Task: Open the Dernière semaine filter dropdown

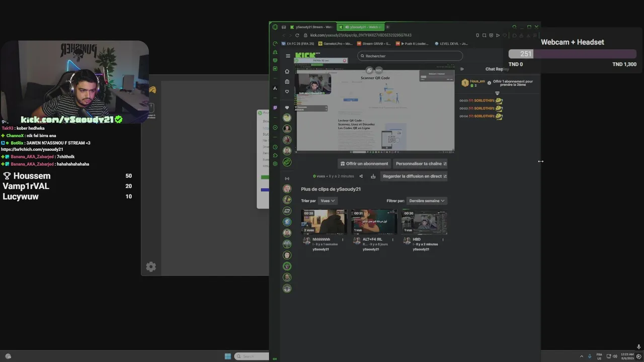Action: (427, 201)
